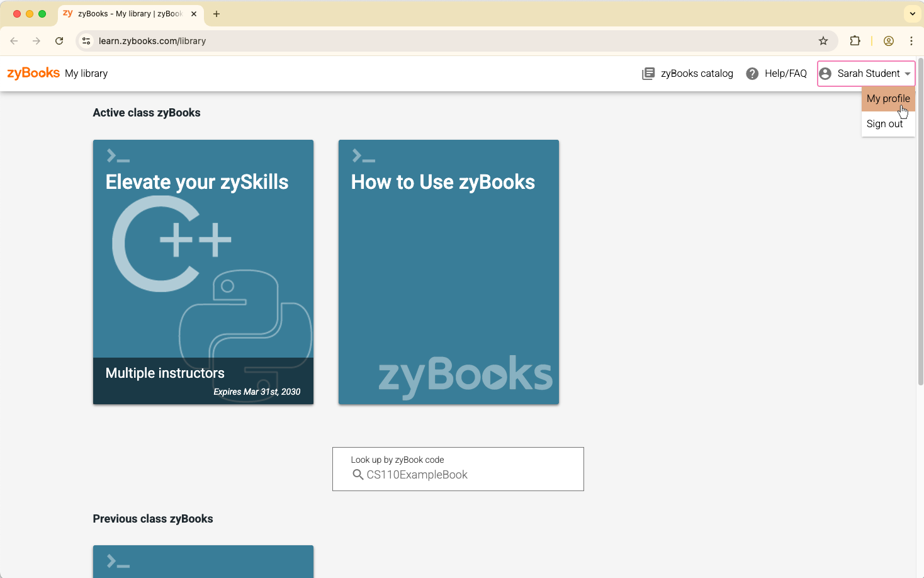This screenshot has width=924, height=578.
Task: Expand the Sarah Student dropdown arrow
Action: point(908,74)
